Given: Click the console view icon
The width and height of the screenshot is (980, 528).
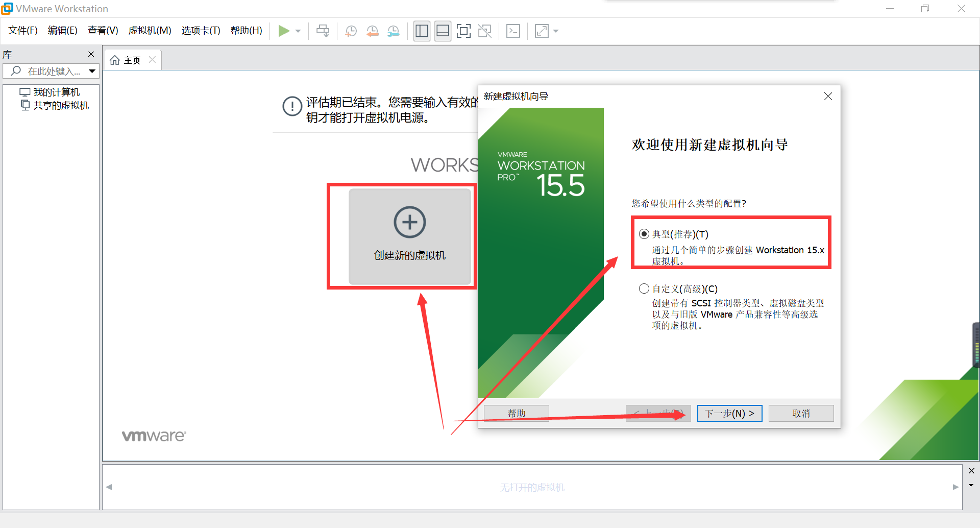Looking at the screenshot, I should point(513,31).
